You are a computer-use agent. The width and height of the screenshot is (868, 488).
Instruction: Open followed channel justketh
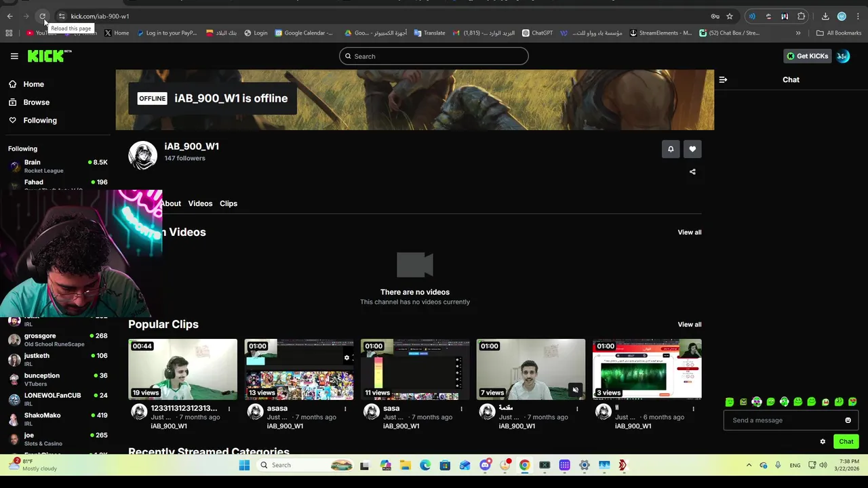(x=58, y=359)
